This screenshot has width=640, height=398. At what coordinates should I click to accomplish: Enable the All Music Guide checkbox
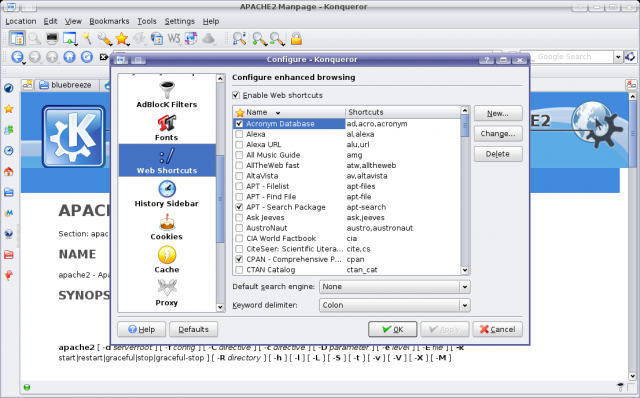pos(239,155)
